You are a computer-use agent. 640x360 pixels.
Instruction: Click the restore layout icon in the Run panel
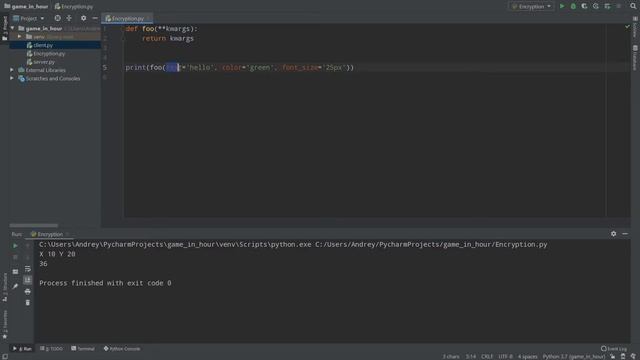tap(15, 271)
